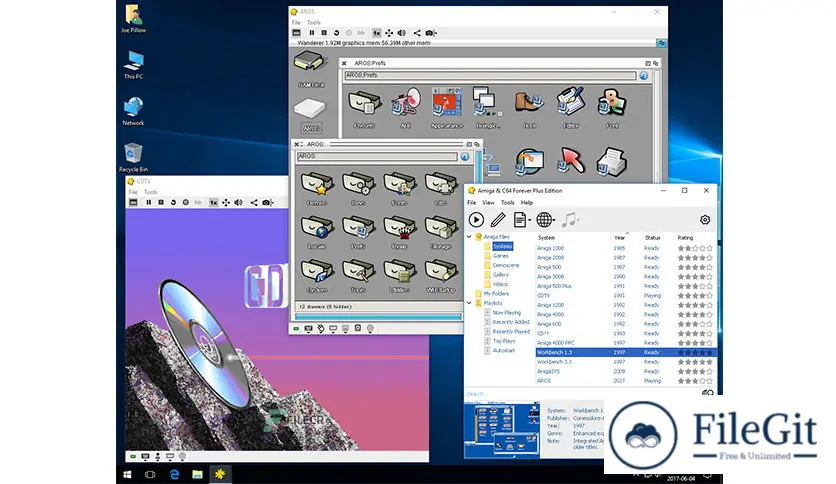Select the Videos folder in the tree
The image size is (836, 484).
(x=500, y=285)
